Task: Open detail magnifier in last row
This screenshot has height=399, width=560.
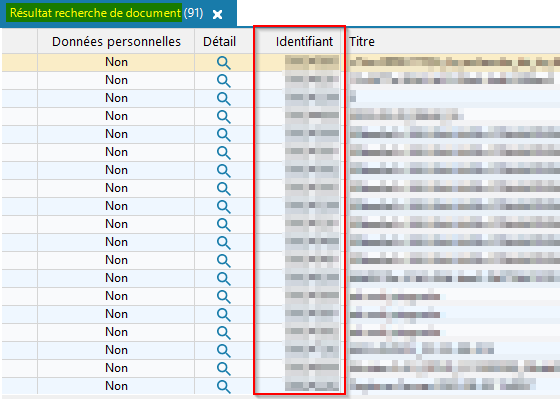Action: (x=224, y=386)
